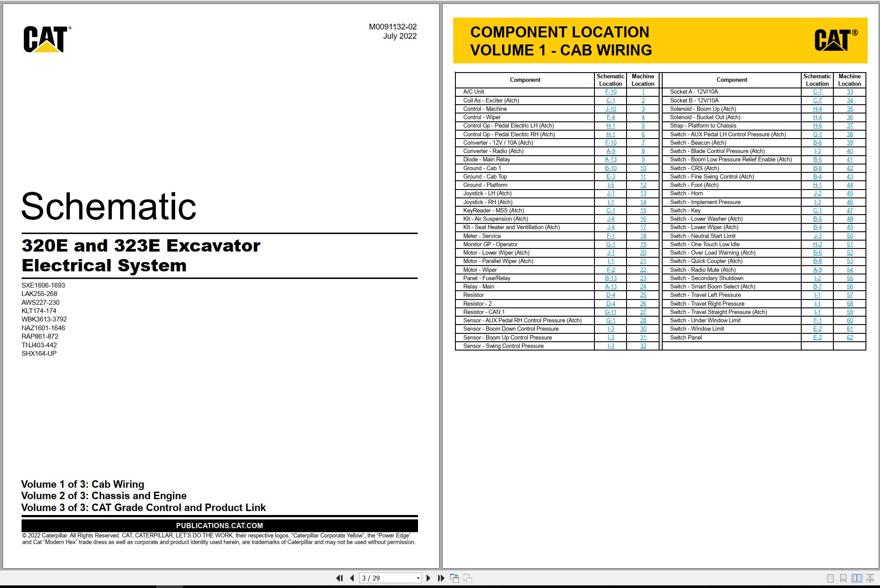Image resolution: width=880 pixels, height=588 pixels.
Task: Open schematic link I-5 for Ground - Platform
Action: click(x=611, y=185)
